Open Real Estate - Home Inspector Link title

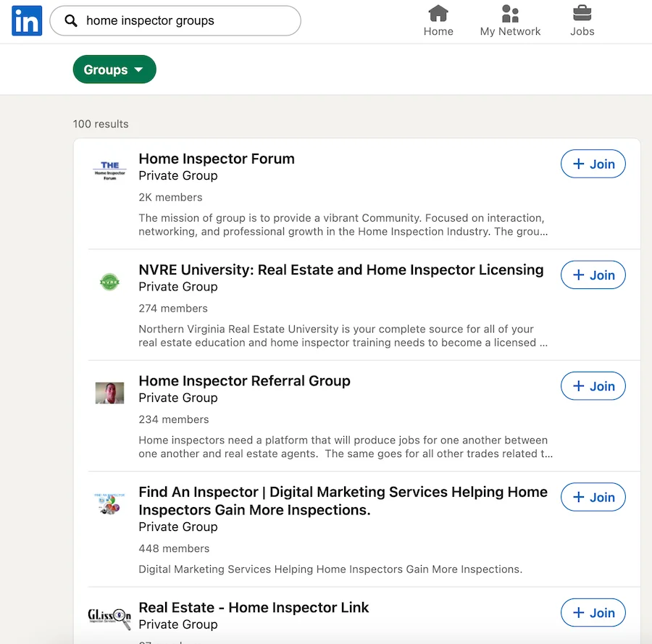click(x=254, y=607)
